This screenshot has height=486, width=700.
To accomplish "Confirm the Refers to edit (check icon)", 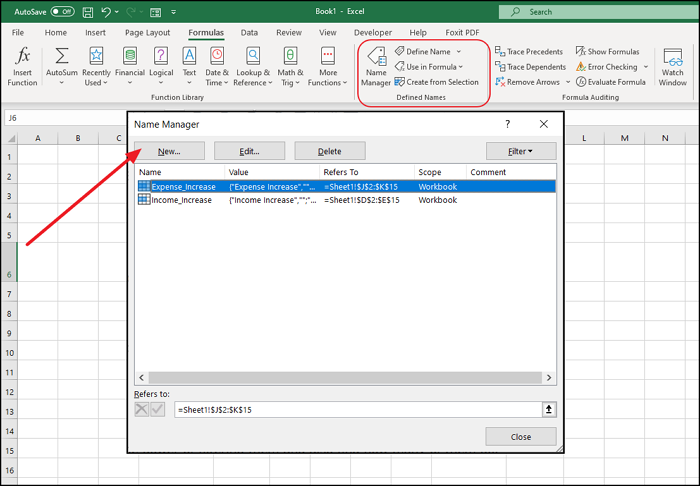I will pyautogui.click(x=157, y=409).
